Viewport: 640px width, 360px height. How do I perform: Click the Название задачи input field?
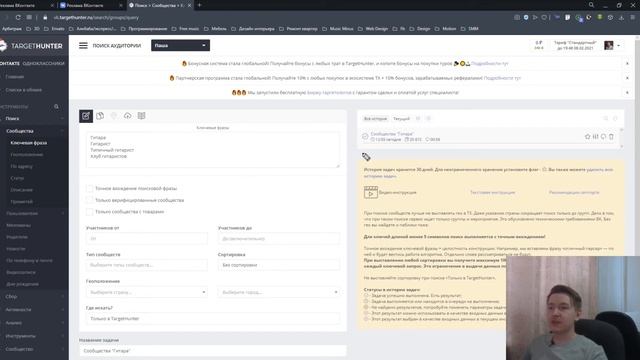tap(213, 351)
